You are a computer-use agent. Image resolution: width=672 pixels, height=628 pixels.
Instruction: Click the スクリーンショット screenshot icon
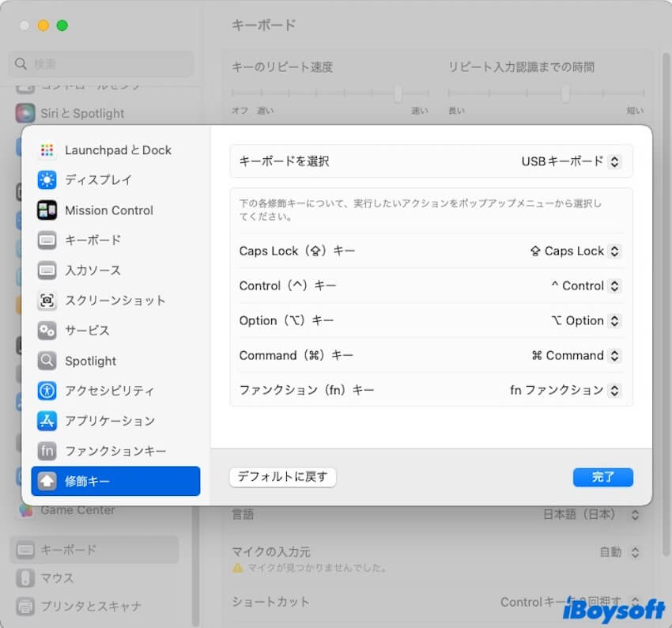[47, 301]
